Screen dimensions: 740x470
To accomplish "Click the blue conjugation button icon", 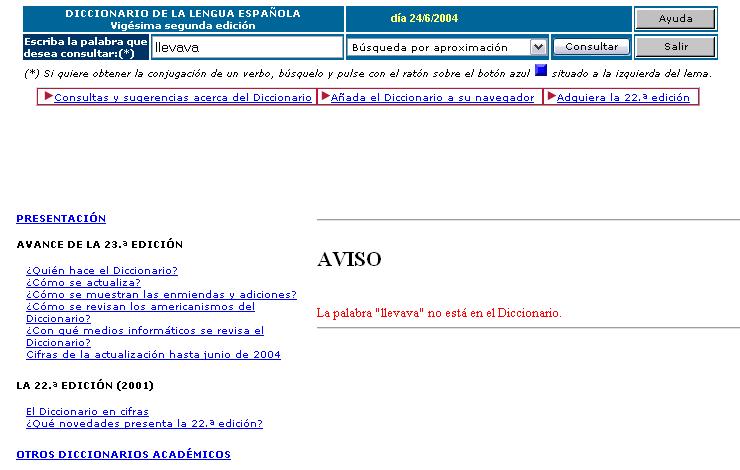I will tap(541, 71).
